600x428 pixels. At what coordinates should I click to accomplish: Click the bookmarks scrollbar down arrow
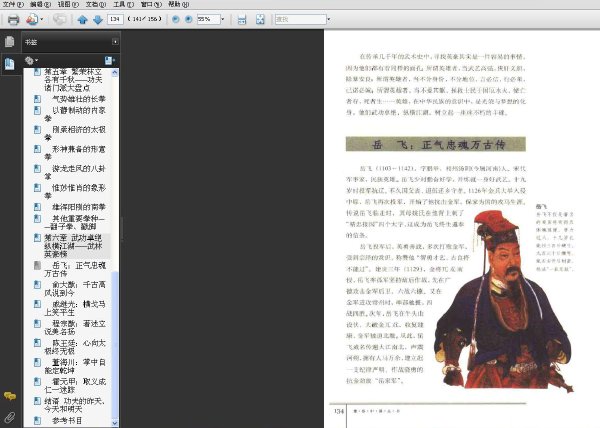point(115,422)
